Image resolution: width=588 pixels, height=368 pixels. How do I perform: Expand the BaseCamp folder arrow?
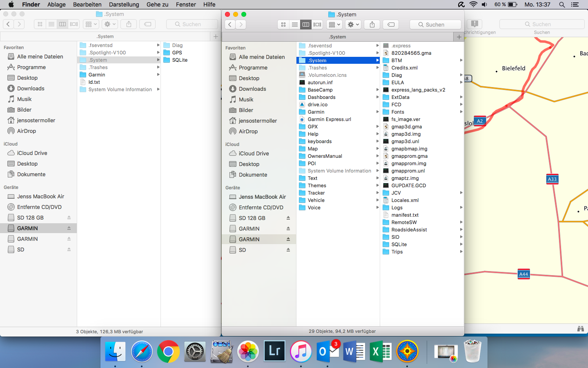click(x=377, y=90)
